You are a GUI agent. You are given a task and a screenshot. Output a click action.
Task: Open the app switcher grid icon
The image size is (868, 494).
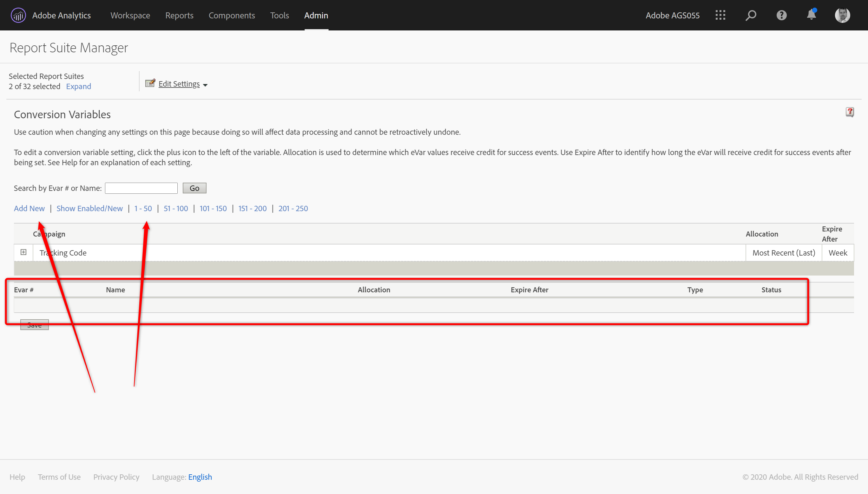click(720, 15)
